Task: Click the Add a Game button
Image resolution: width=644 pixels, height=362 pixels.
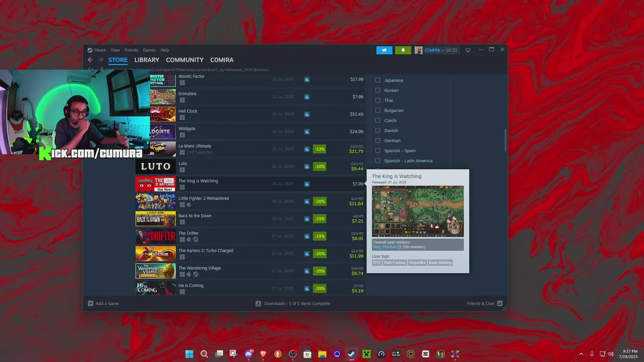Action: point(104,304)
